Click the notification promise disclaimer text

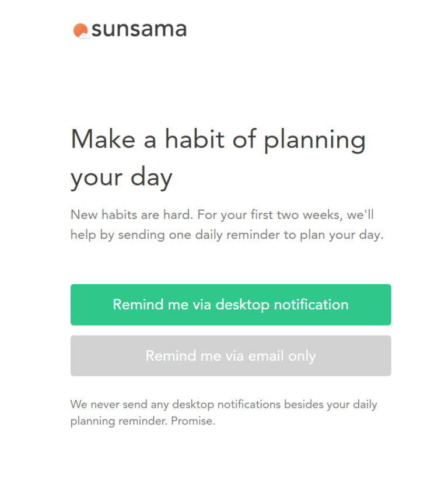coord(224,412)
